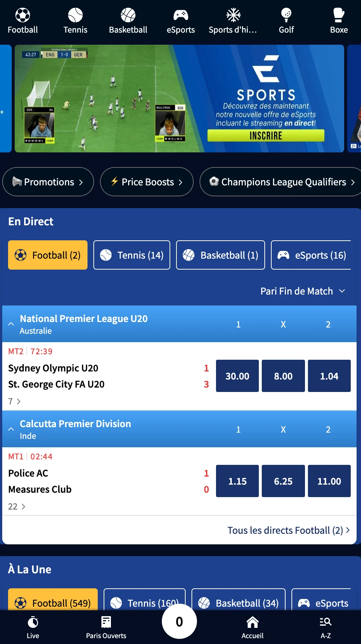This screenshot has width=361, height=644.
Task: Open A-Z search in the bottom bar
Action: pyautogui.click(x=325, y=627)
